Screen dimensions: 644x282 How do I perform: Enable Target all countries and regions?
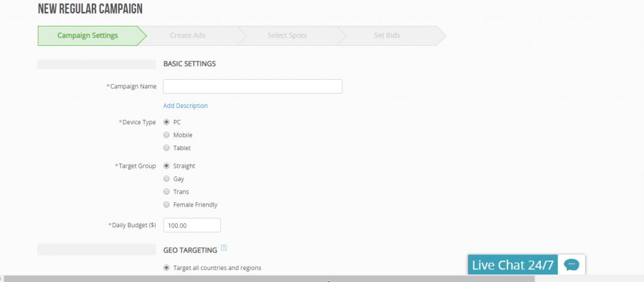coord(166,268)
